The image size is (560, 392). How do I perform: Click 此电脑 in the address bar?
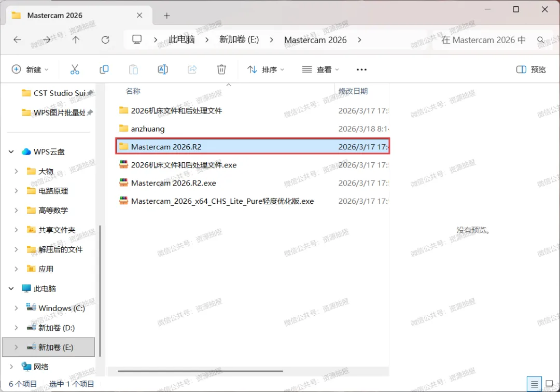tap(181, 39)
